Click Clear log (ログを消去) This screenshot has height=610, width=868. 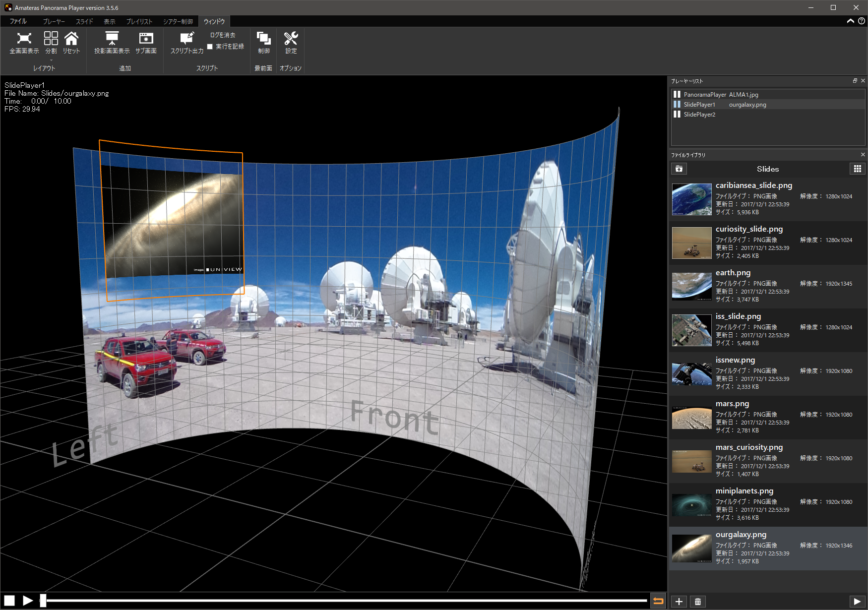click(223, 35)
